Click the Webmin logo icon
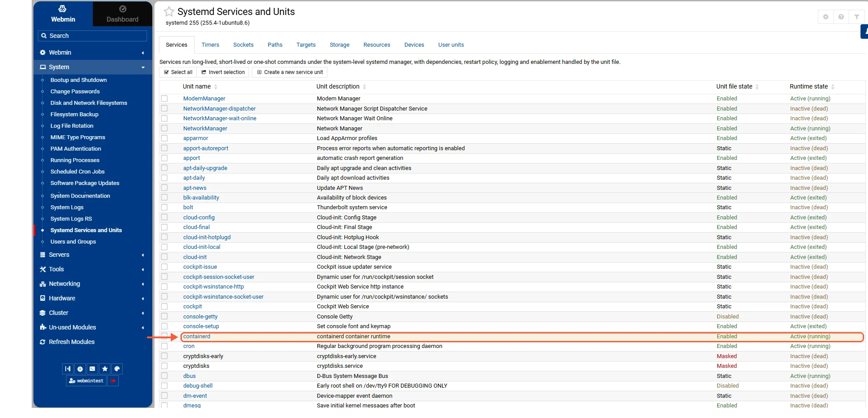 point(63,9)
